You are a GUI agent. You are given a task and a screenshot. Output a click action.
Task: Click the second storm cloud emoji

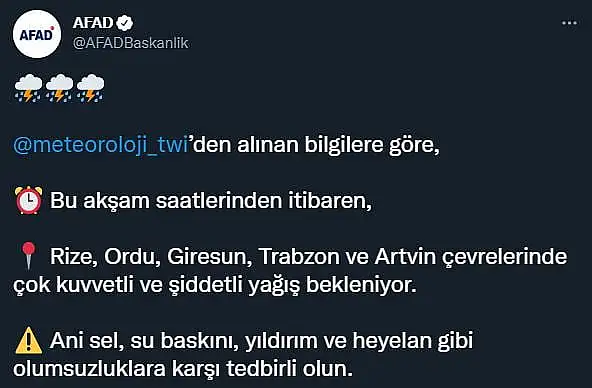[x=59, y=88]
